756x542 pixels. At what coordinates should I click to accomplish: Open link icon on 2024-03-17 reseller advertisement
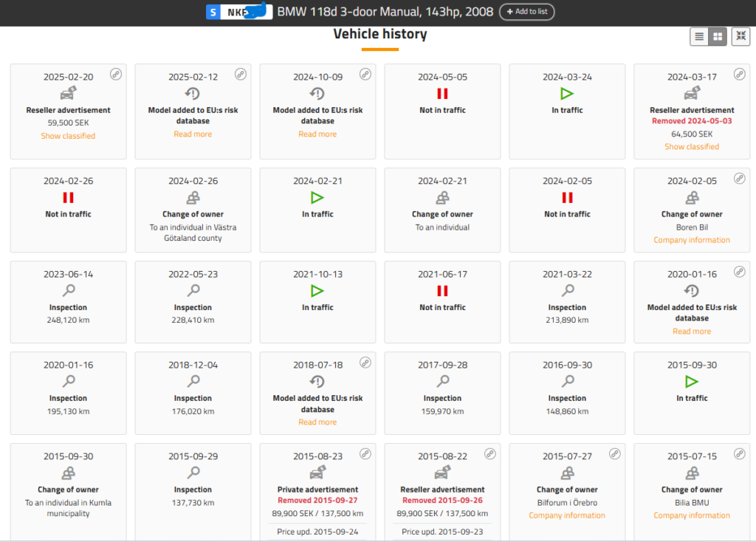click(x=740, y=74)
